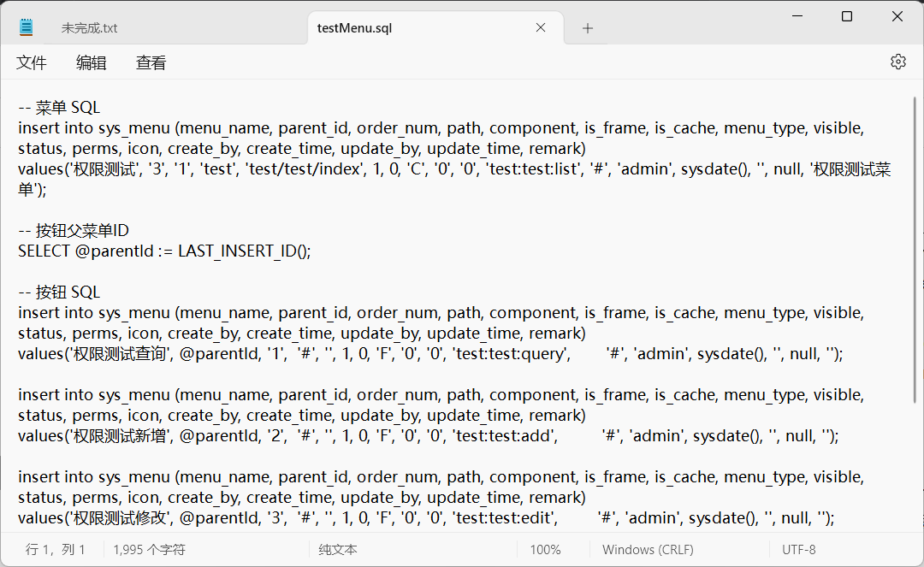Select the testMenu.sql tab
The width and height of the screenshot is (924, 567).
354,28
